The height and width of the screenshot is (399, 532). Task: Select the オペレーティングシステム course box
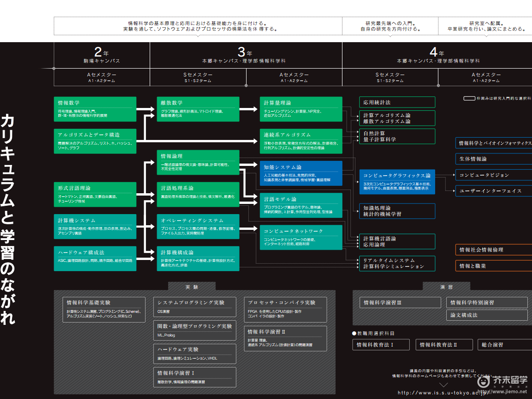tap(198, 227)
